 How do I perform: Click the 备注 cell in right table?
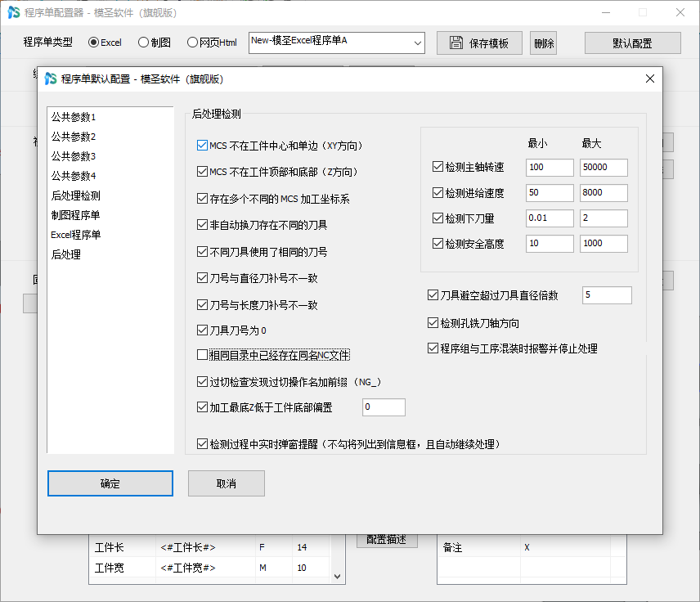(478, 547)
